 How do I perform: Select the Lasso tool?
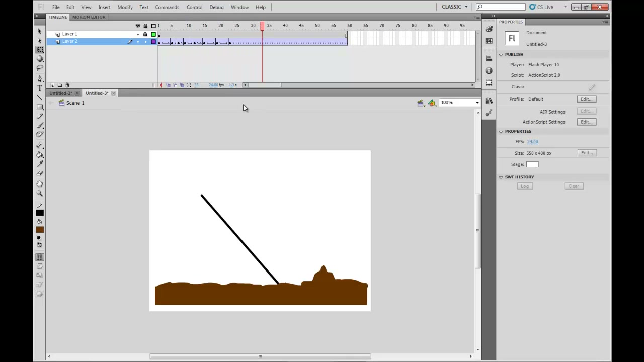[x=40, y=68]
